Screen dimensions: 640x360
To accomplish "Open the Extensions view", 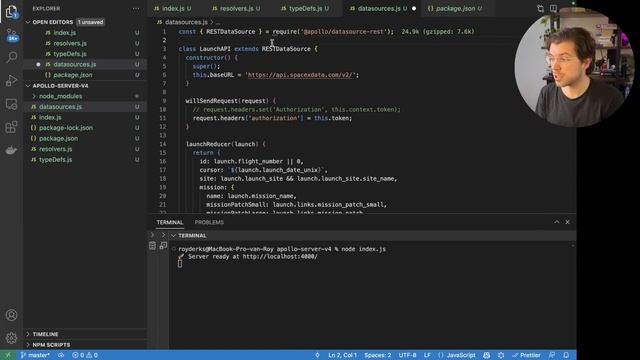I will [x=11, y=127].
